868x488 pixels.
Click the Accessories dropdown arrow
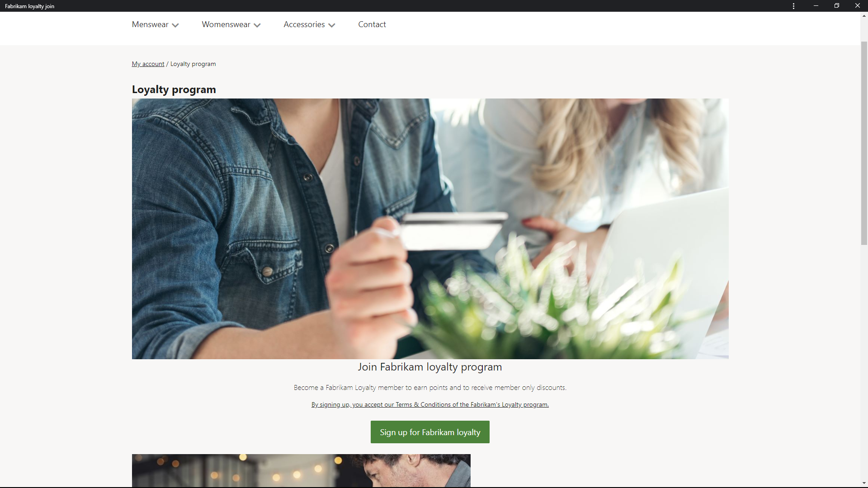click(x=332, y=24)
